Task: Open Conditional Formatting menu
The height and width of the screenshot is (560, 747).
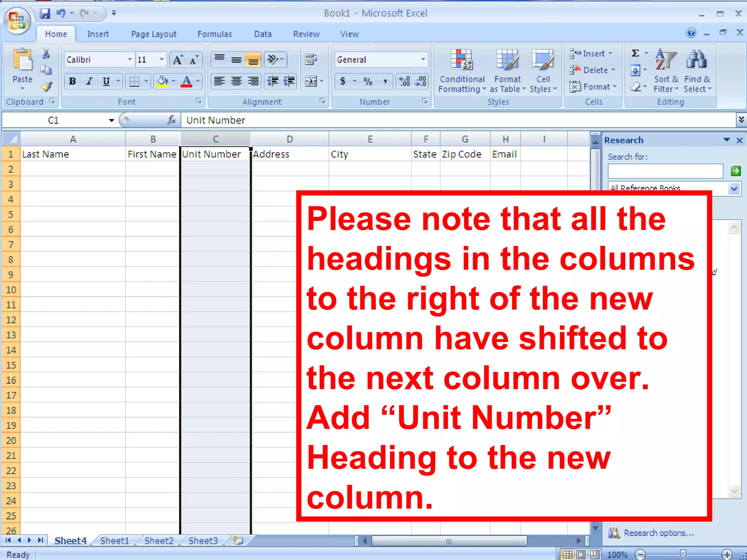Action: tap(462, 71)
